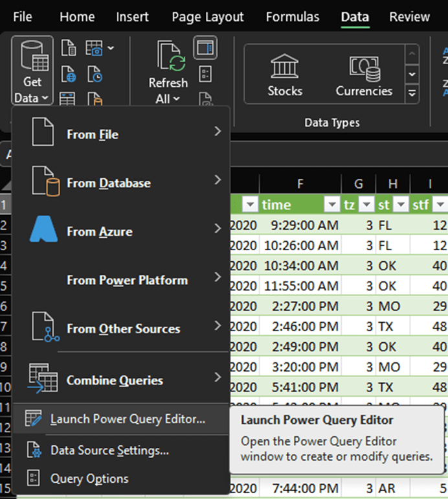Open Data Source Settings
Image resolution: width=448 pixels, height=499 pixels.
(109, 450)
